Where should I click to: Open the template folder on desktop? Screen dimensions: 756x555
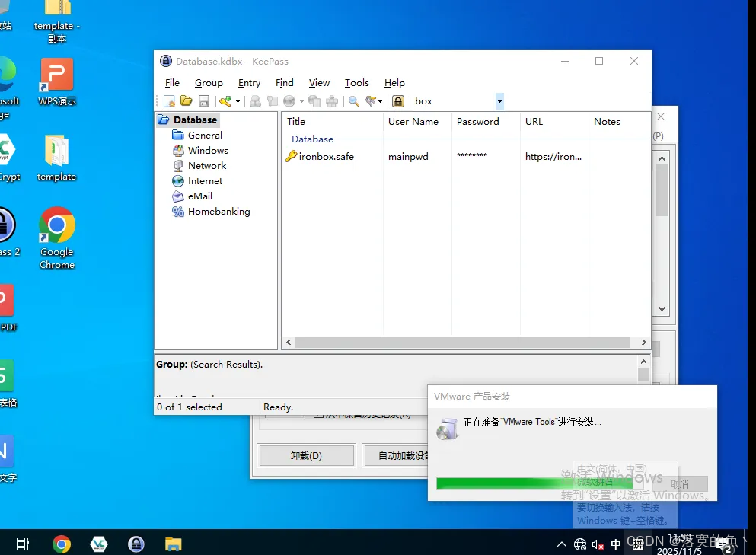[57, 158]
